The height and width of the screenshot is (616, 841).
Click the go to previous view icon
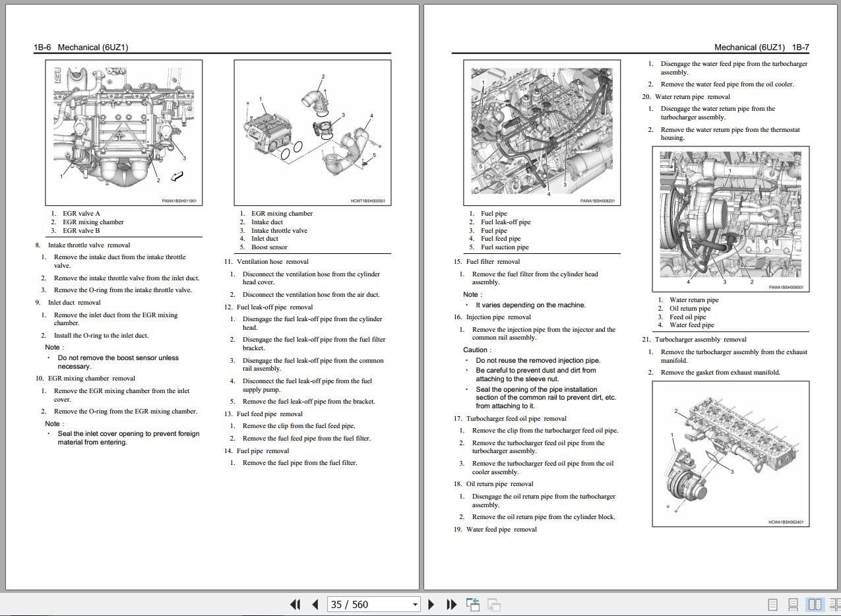click(x=473, y=604)
